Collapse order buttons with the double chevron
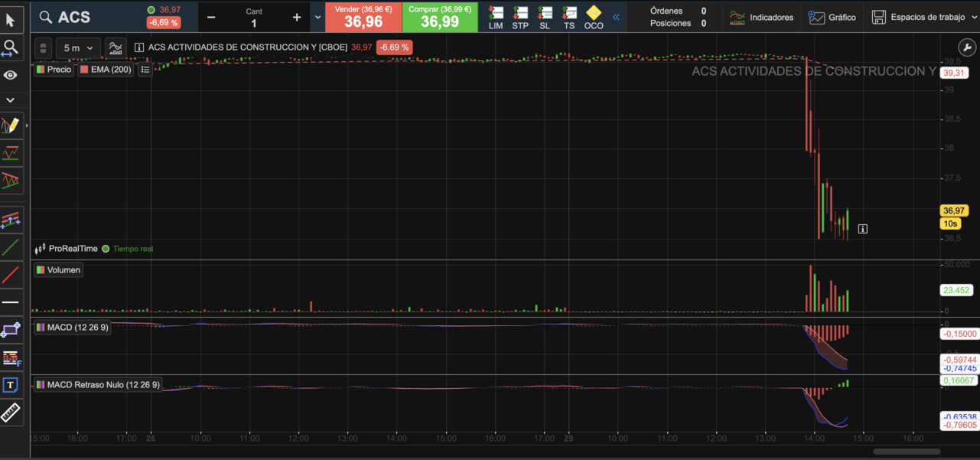This screenshot has width=980, height=460. pos(616,17)
